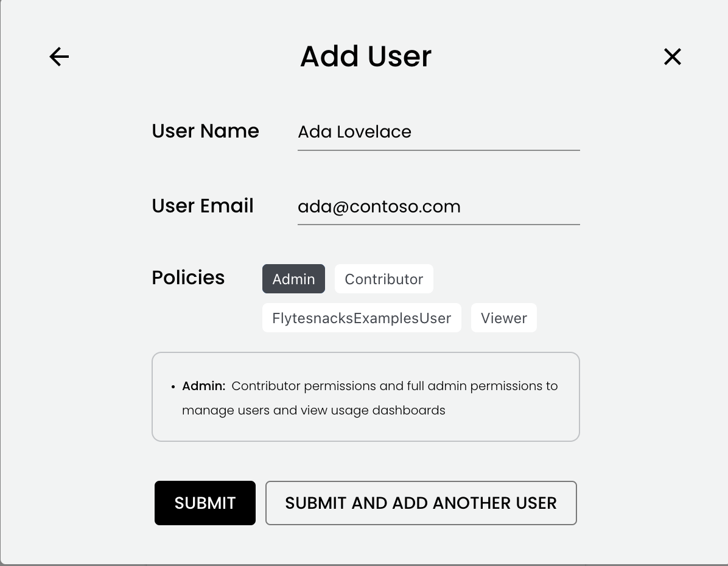The width and height of the screenshot is (728, 566).
Task: Toggle the FlytesnacksExamplesUser policy chip
Action: pos(362,318)
